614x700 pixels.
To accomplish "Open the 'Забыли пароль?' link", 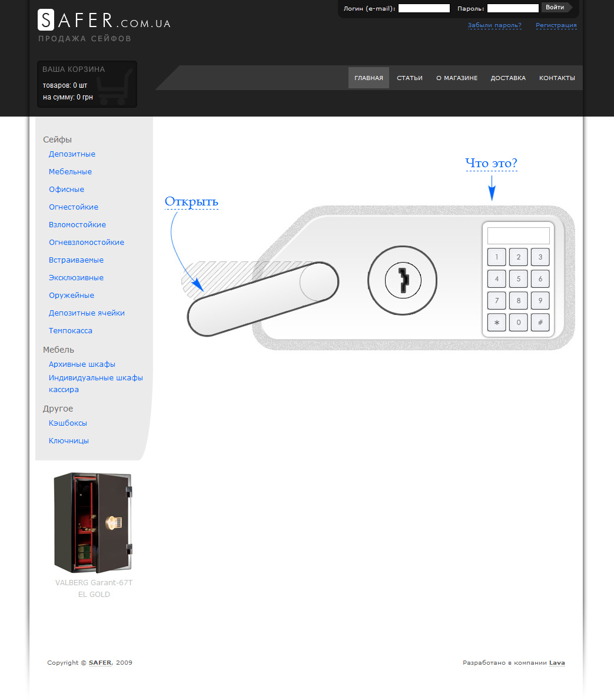I will click(494, 25).
